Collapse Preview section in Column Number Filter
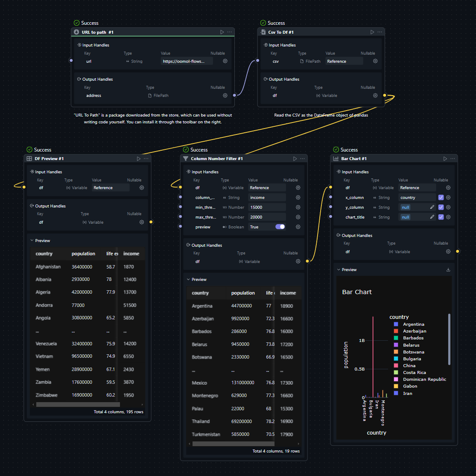 click(x=188, y=280)
